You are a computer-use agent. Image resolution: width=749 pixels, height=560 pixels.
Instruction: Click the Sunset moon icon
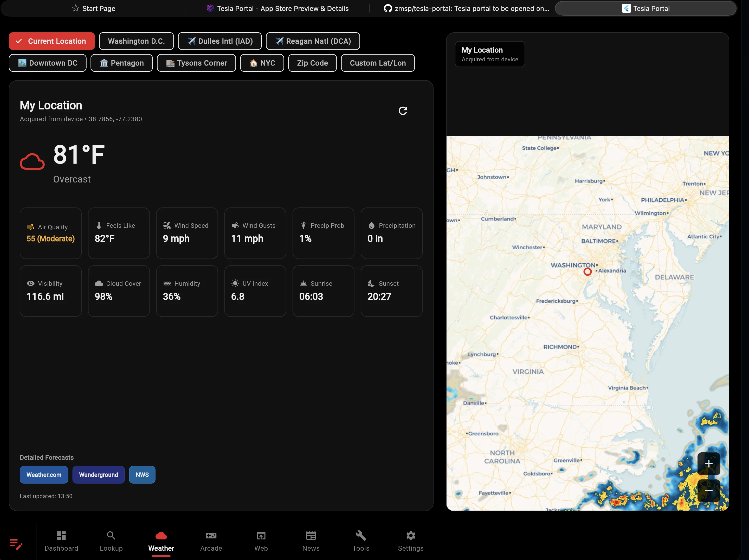(x=371, y=283)
